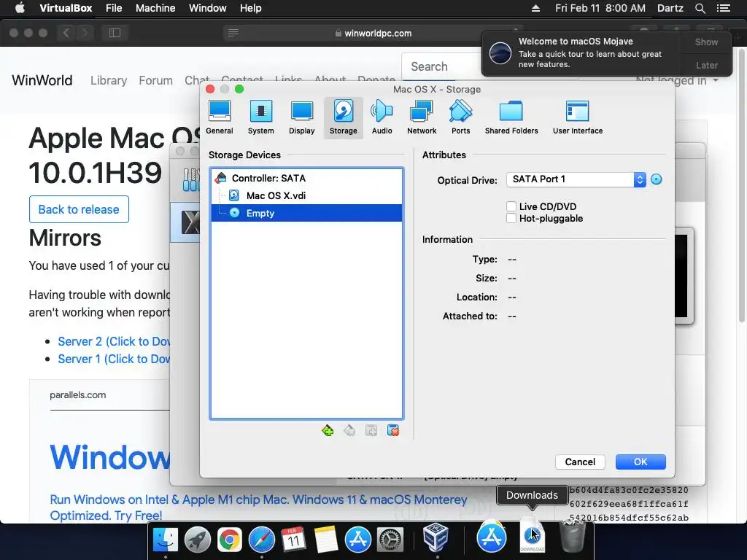Image resolution: width=747 pixels, height=560 pixels.
Task: Click Show on the Mojave notification
Action: [706, 42]
